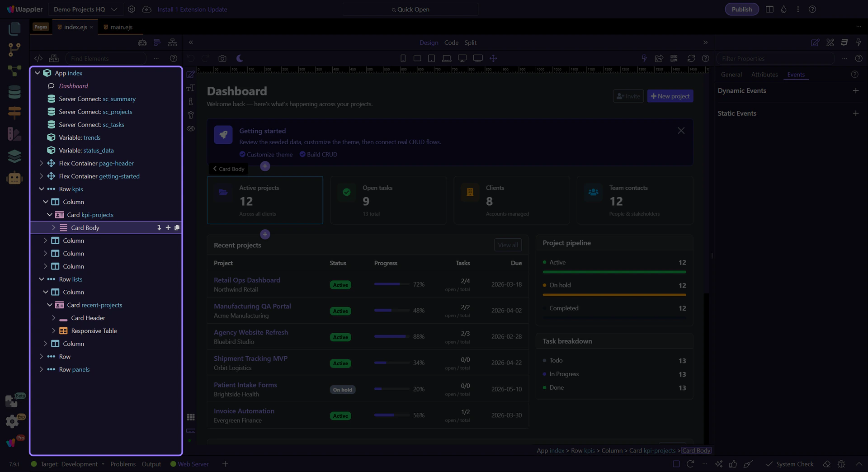868x472 pixels.
Task: Open the AI robot assistant sidebar icon
Action: pyautogui.click(x=14, y=178)
